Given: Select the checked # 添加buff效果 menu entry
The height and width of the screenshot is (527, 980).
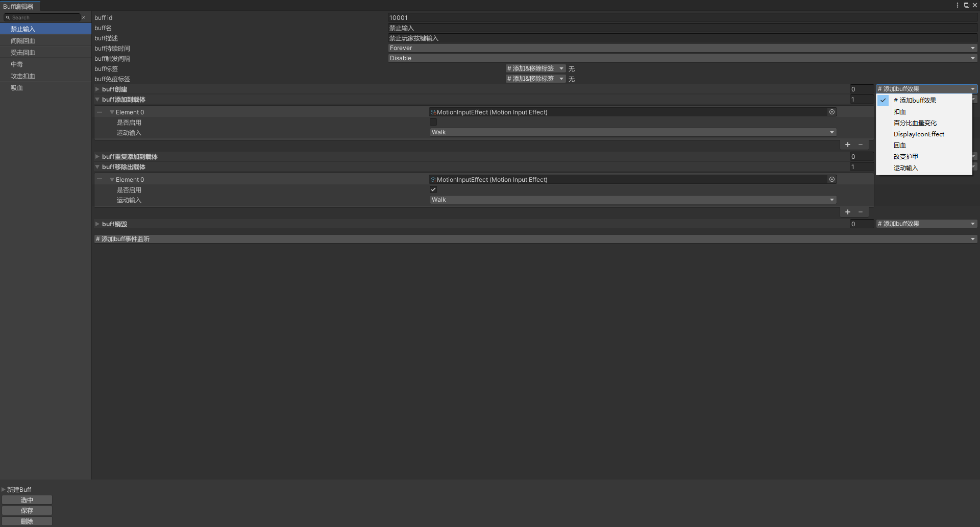Looking at the screenshot, I should pos(924,100).
